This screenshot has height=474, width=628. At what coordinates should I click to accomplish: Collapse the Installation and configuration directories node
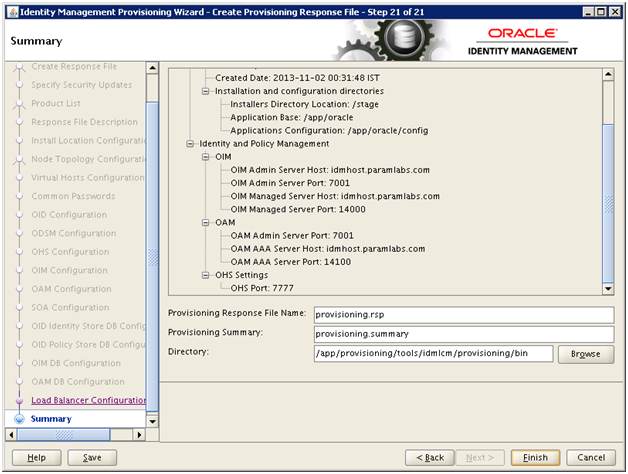[x=205, y=91]
